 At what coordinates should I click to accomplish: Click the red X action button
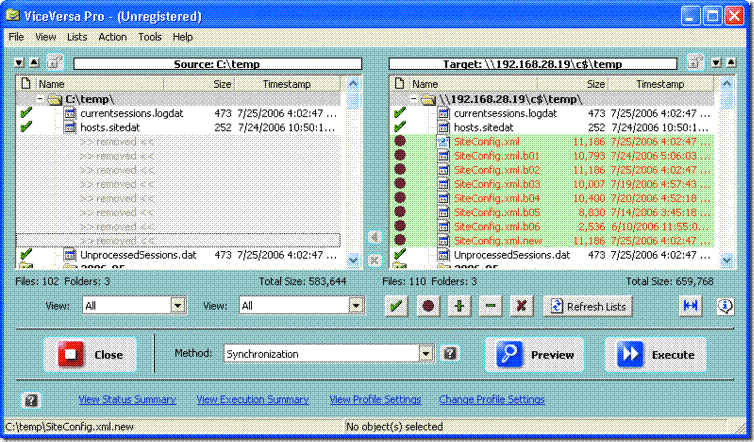pos(521,306)
